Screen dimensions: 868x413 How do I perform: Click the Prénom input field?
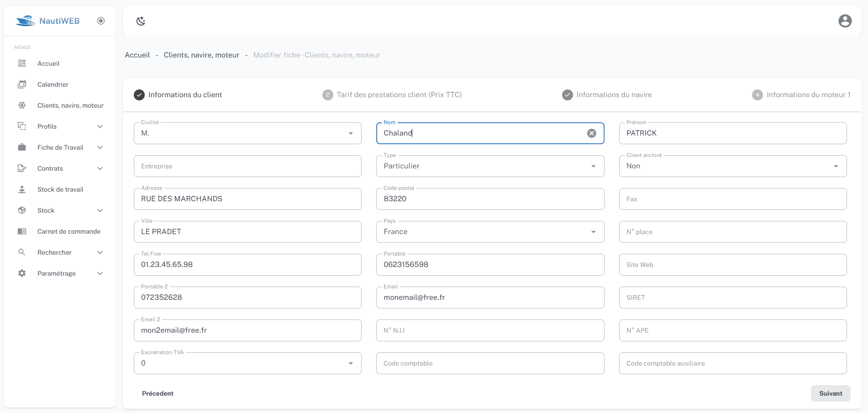(733, 133)
